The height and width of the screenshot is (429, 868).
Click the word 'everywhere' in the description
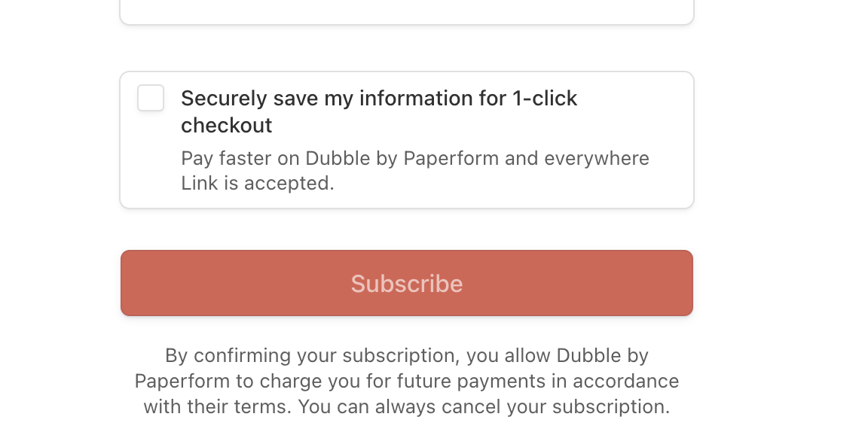click(x=597, y=159)
